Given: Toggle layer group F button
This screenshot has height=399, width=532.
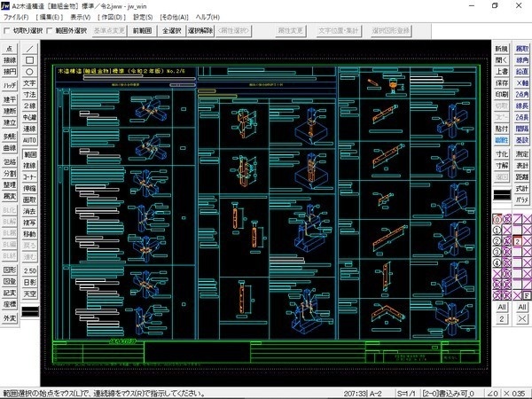Looking at the screenshot, I should click(x=527, y=295).
